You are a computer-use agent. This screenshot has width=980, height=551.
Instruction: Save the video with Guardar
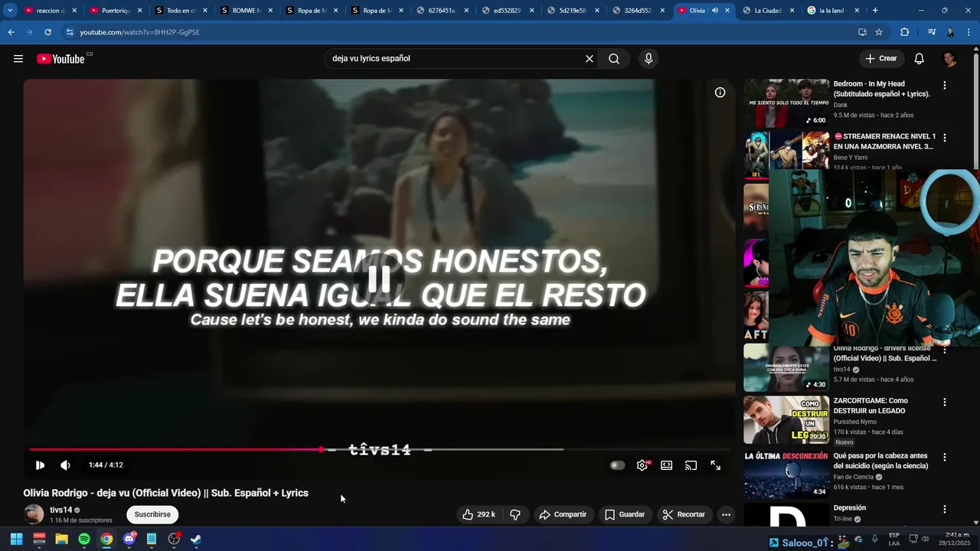point(624,515)
